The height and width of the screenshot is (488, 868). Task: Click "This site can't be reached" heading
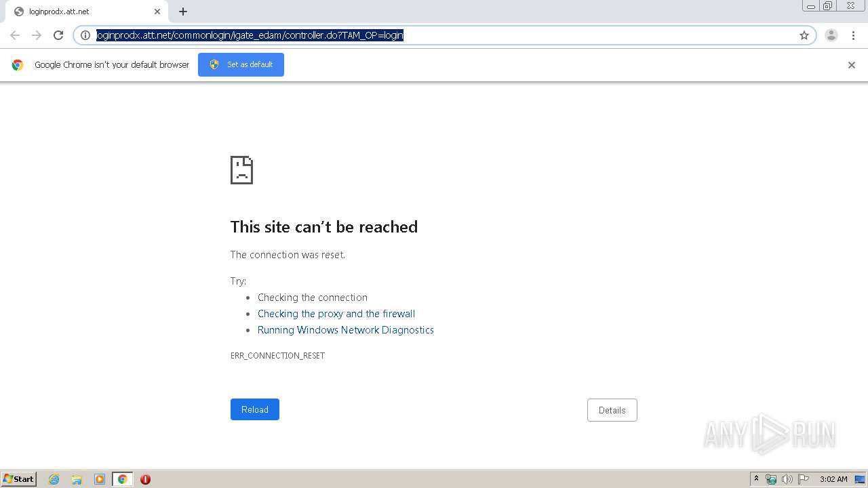click(324, 226)
